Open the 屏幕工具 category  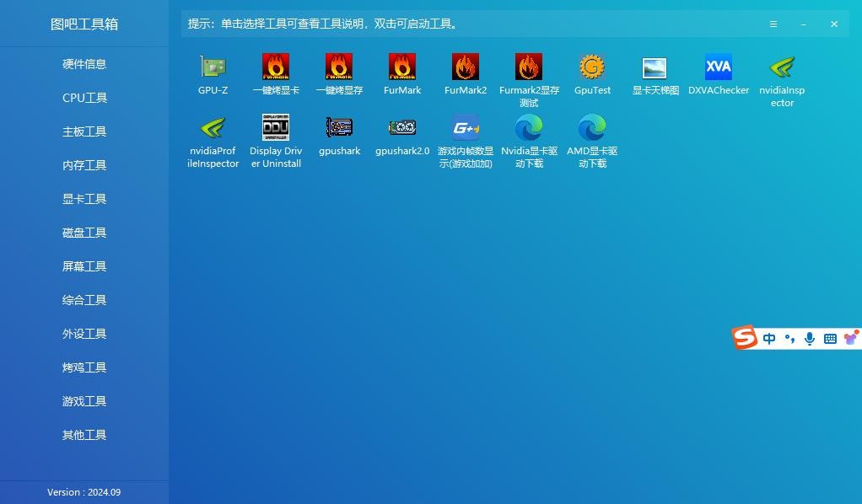84,266
